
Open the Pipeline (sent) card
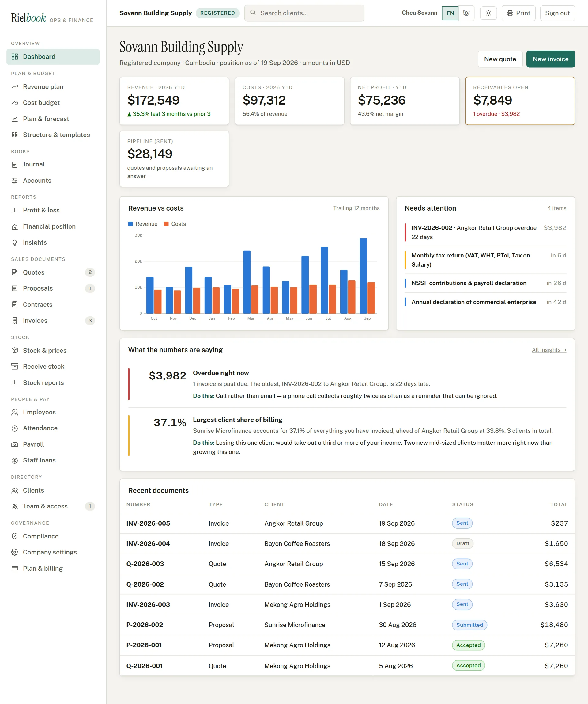pyautogui.click(x=174, y=158)
